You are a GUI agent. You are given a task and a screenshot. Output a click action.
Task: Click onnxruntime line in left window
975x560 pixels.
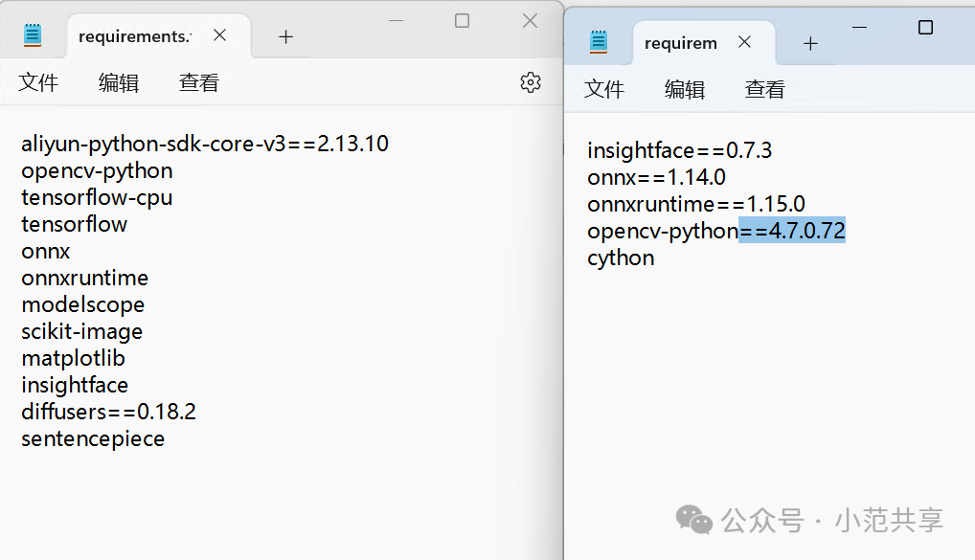(x=84, y=278)
